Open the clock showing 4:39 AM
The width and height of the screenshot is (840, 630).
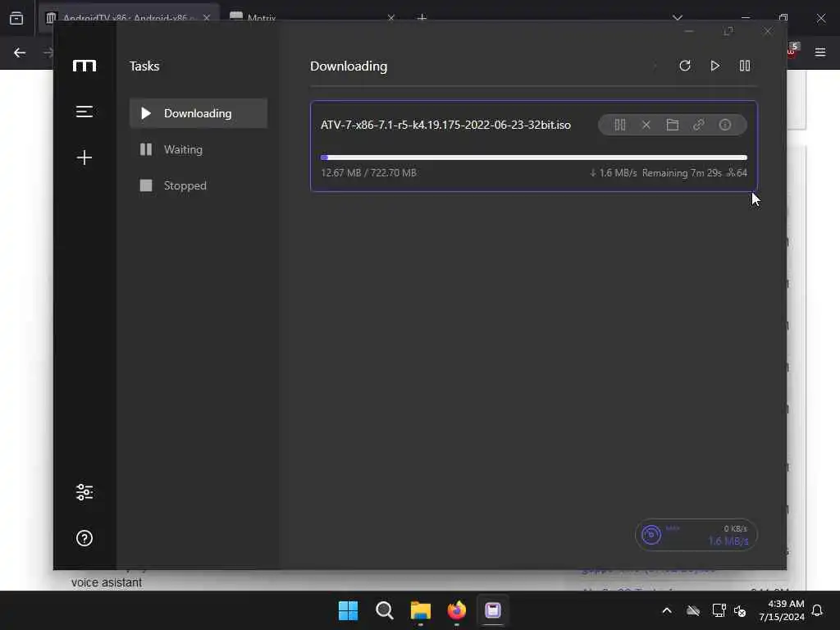[x=782, y=610]
